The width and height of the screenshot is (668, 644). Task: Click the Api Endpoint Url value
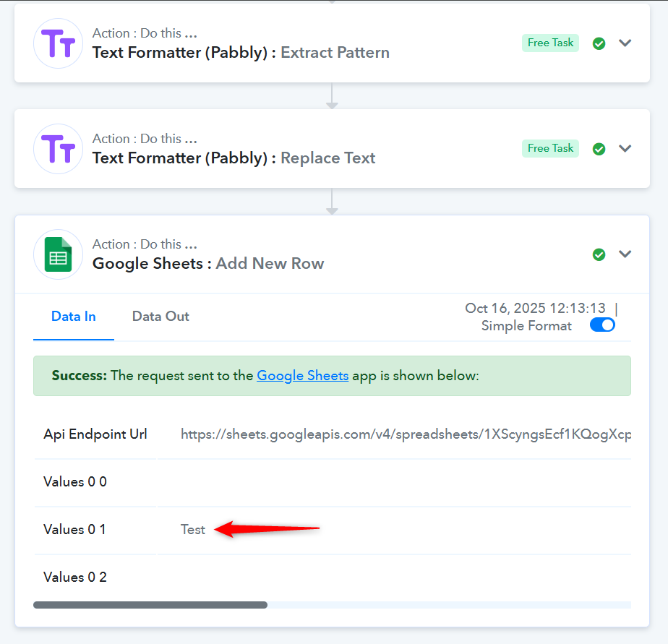tap(405, 434)
